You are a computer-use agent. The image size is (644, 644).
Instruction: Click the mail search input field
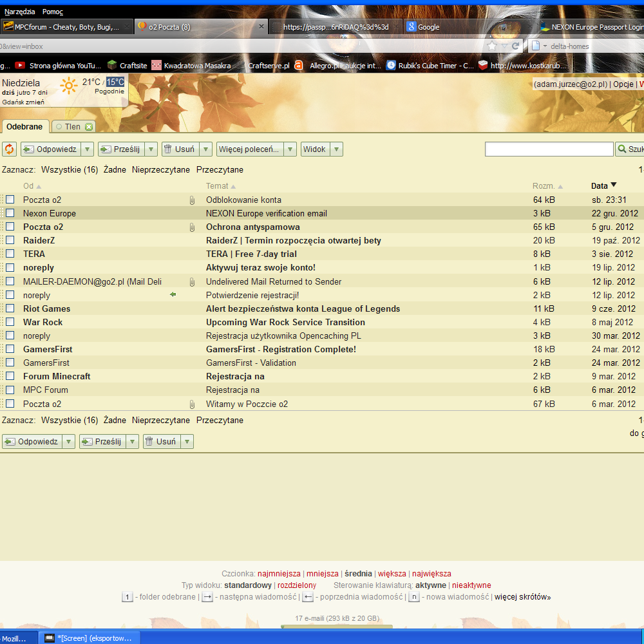549,149
